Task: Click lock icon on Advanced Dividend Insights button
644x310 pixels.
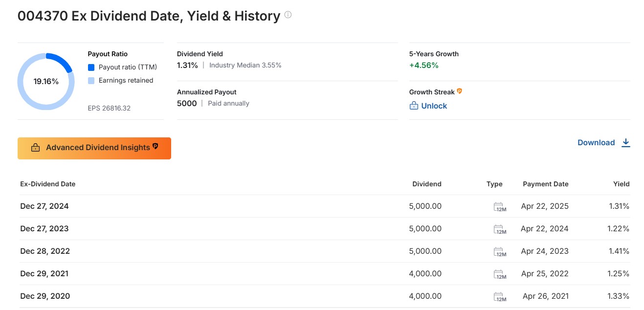Action: [35, 148]
